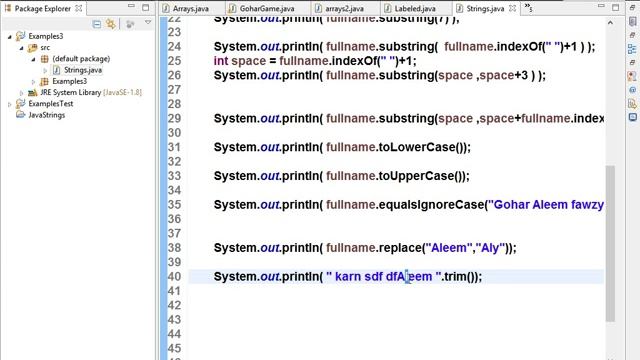
Task: Collapse the Examples3 project node
Action: pyautogui.click(x=10, y=37)
